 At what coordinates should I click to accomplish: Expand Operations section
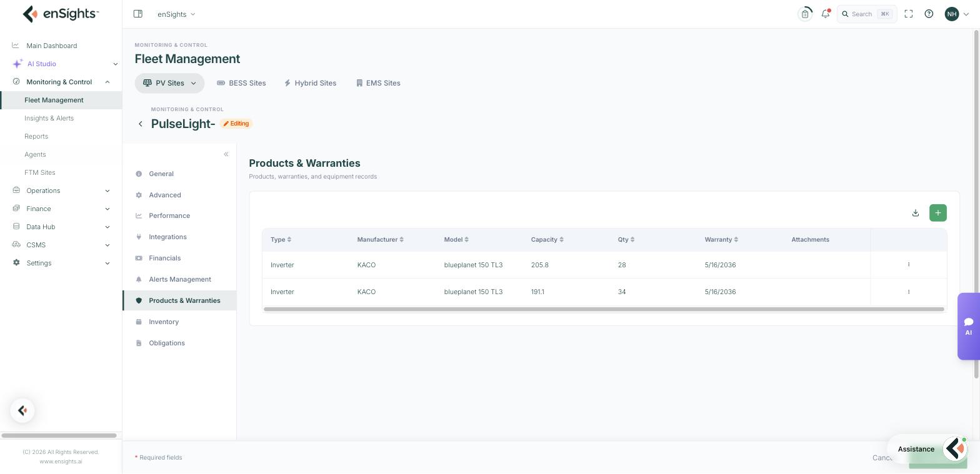point(61,190)
